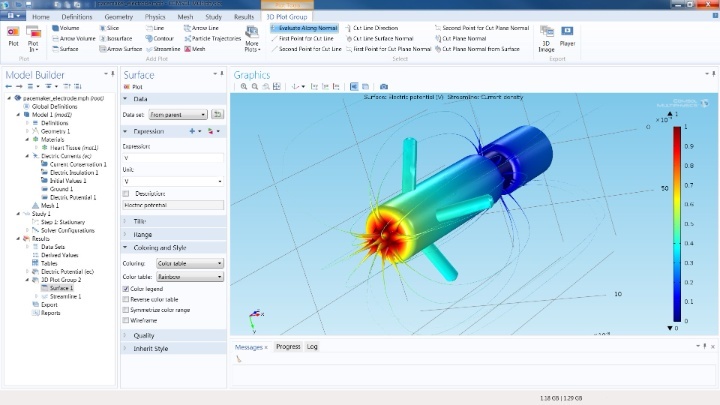
Task: Enable Reverse color table checkbox
Action: [126, 299]
